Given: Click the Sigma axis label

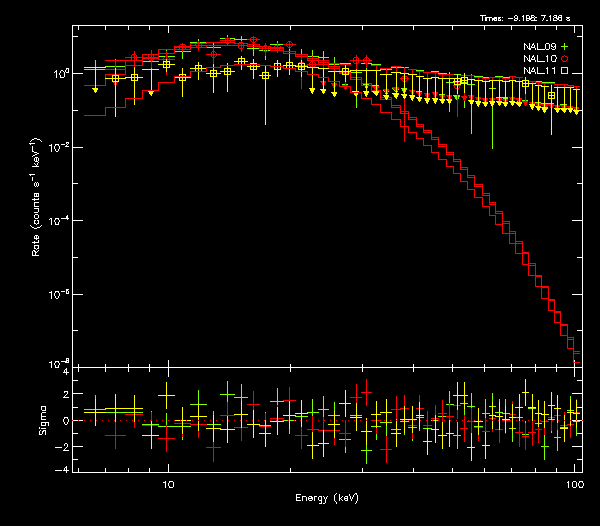Looking at the screenshot, I should click(42, 421).
